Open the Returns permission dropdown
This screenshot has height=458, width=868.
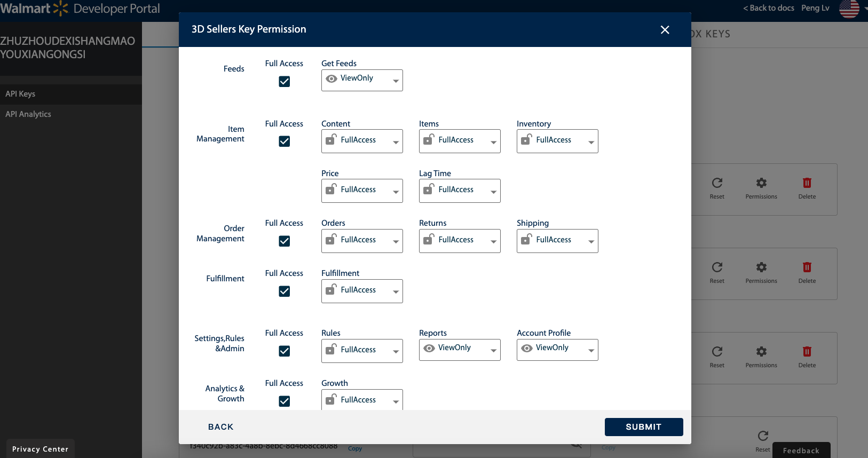coord(460,241)
